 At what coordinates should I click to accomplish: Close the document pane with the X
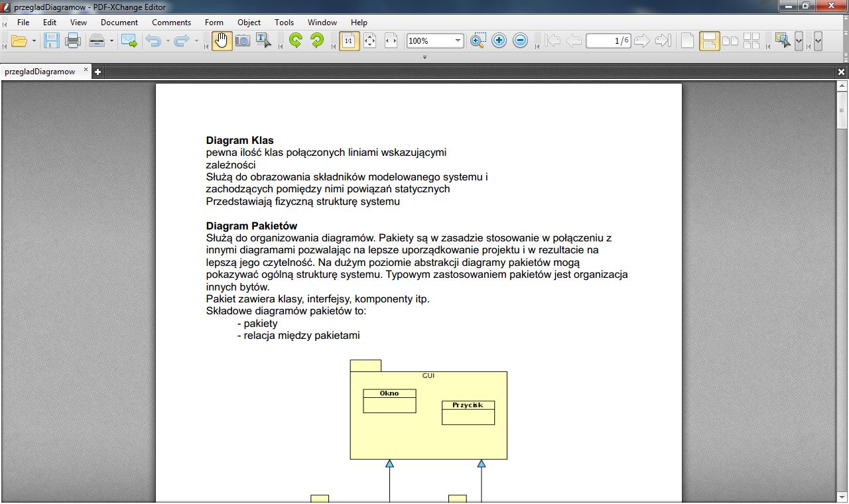click(x=841, y=72)
